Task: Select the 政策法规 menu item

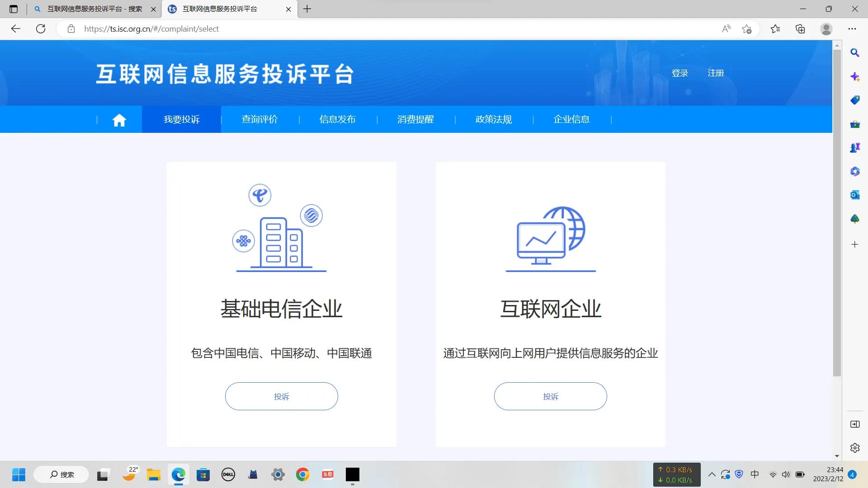Action: (x=493, y=119)
